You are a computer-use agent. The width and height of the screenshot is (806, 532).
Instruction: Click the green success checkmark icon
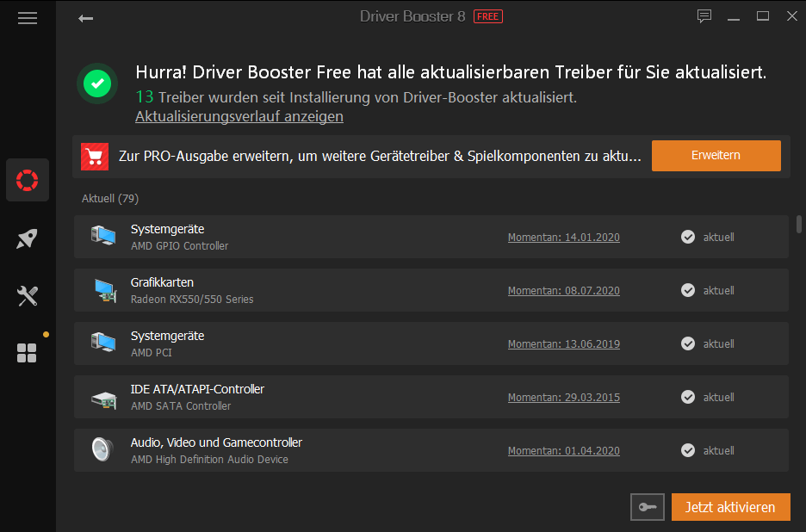point(97,84)
